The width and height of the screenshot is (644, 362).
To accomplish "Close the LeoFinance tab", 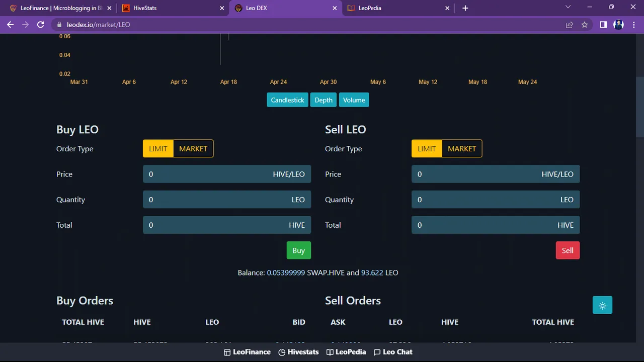I will (x=110, y=8).
